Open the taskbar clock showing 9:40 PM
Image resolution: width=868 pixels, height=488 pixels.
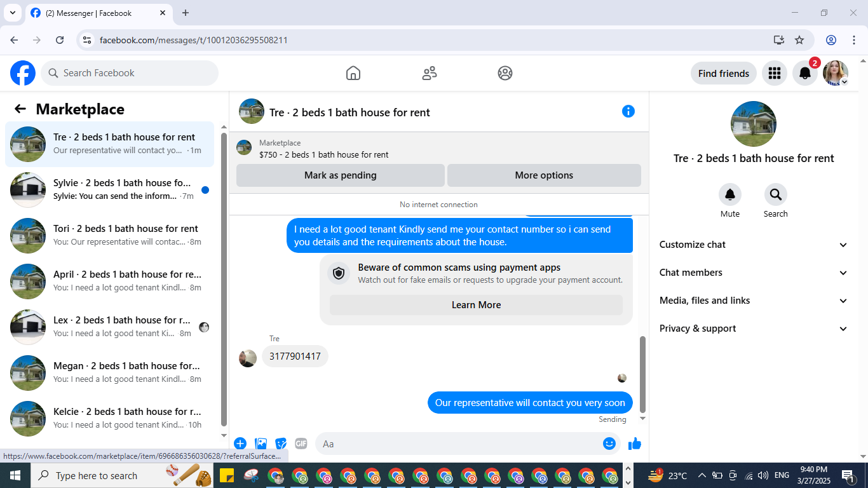click(814, 475)
